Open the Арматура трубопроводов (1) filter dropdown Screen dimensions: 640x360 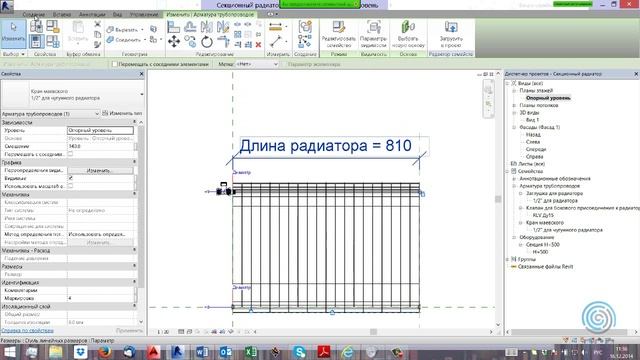tap(50, 114)
